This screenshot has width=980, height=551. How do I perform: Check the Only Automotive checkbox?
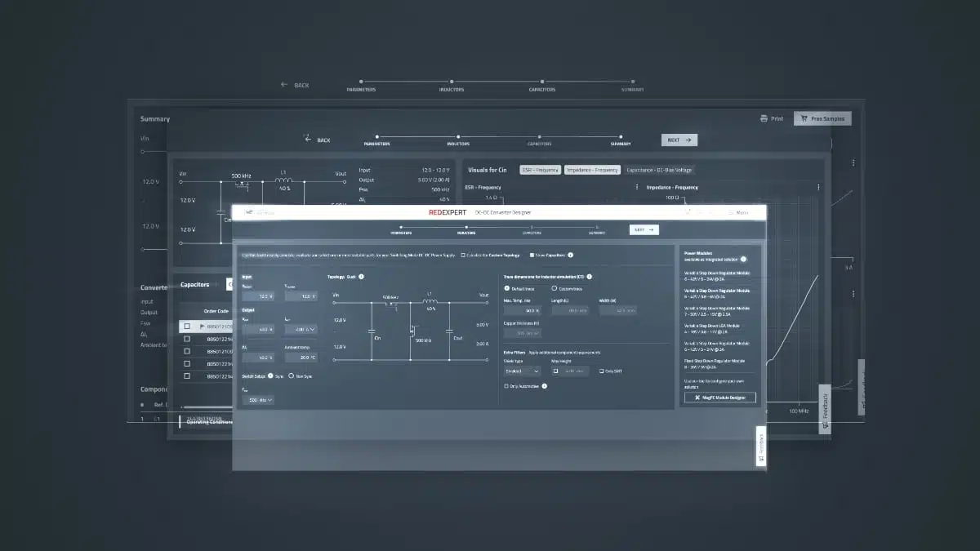pyautogui.click(x=506, y=386)
